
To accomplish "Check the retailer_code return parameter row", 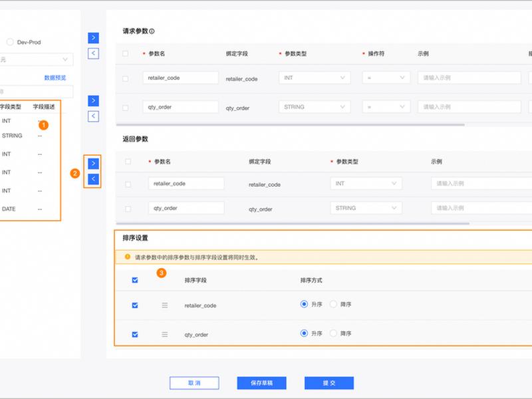I will tap(128, 184).
